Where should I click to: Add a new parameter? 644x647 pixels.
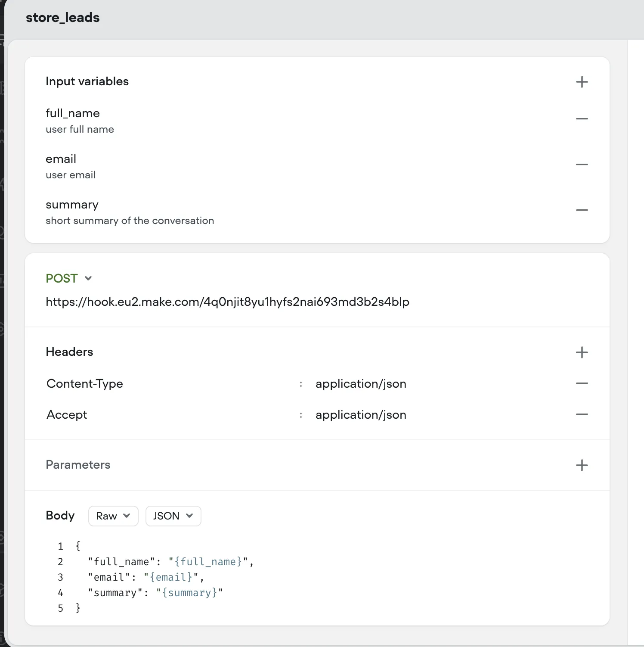pos(582,465)
